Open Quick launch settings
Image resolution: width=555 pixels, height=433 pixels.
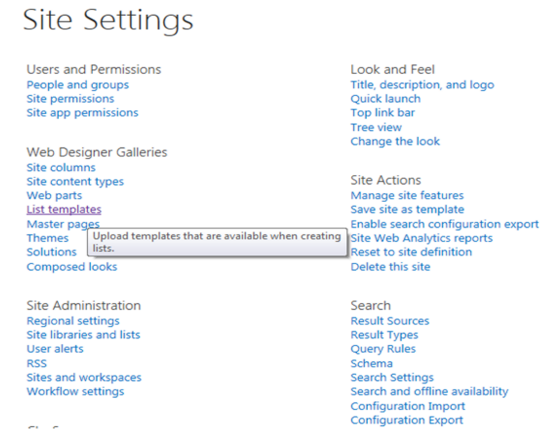(x=385, y=99)
